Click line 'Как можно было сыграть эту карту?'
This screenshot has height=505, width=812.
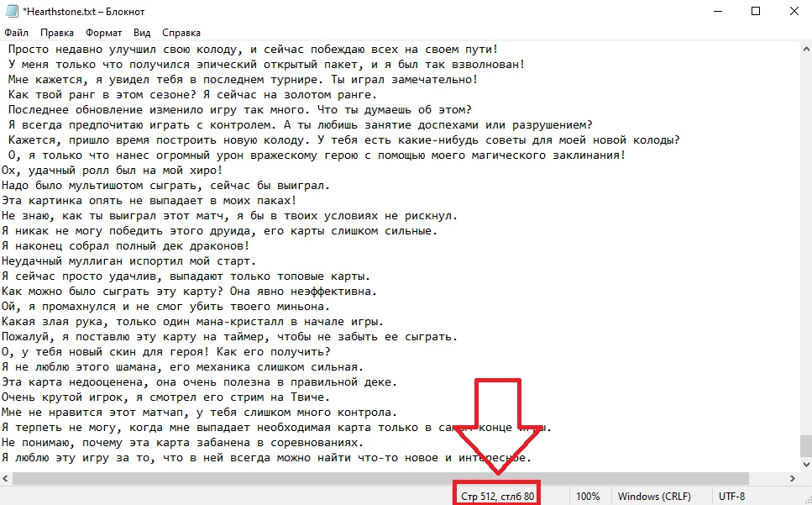[190, 291]
